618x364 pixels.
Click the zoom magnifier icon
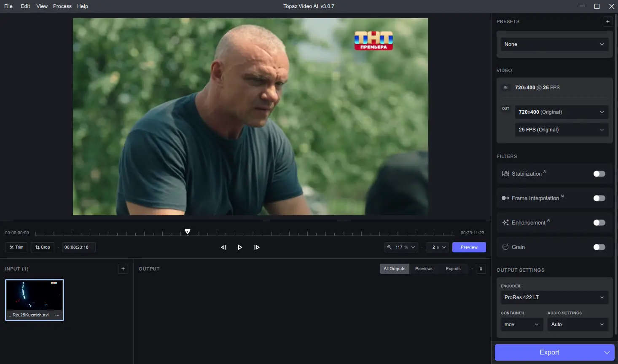(390, 247)
